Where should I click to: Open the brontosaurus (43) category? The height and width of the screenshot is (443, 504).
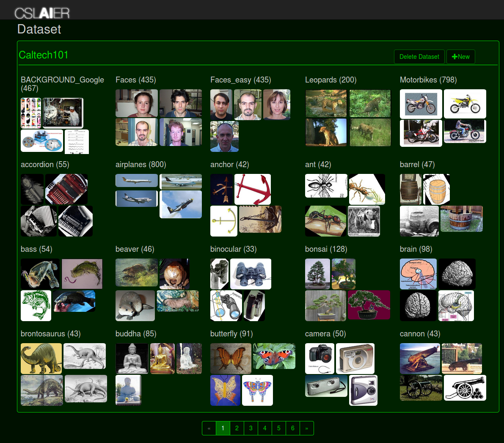click(x=50, y=333)
